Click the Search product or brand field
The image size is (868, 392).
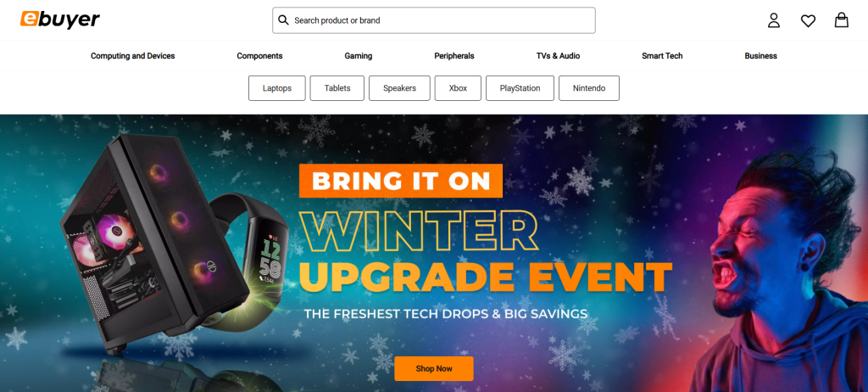tap(433, 20)
